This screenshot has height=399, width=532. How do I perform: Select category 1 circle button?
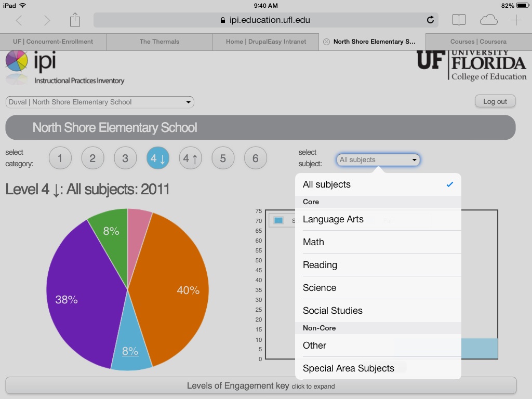coord(60,158)
